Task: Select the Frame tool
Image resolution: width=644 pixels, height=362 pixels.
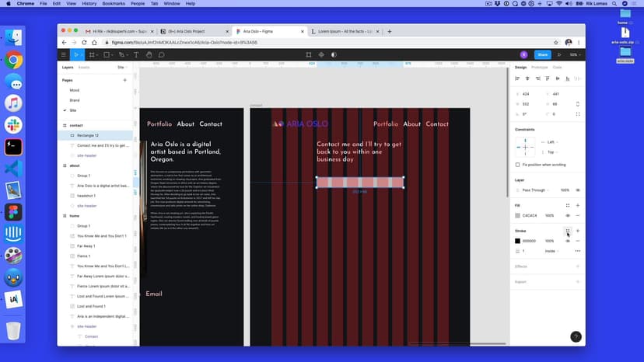Action: coord(92,54)
